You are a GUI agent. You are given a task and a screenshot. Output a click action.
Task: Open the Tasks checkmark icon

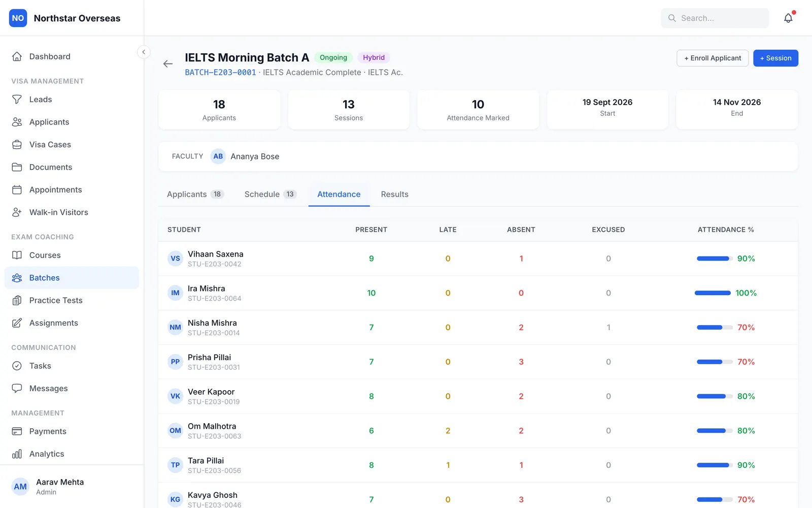tap(17, 366)
